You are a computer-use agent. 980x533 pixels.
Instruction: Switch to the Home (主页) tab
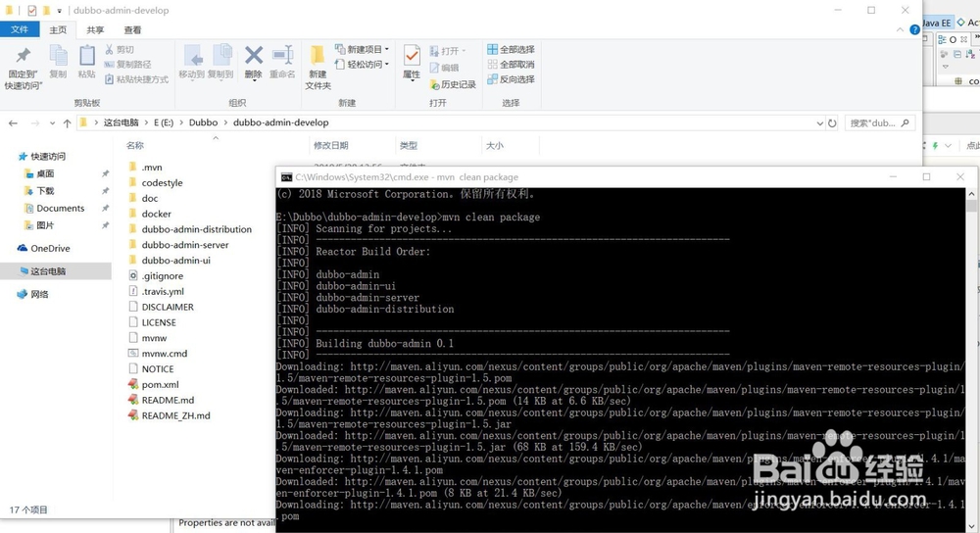click(x=58, y=30)
